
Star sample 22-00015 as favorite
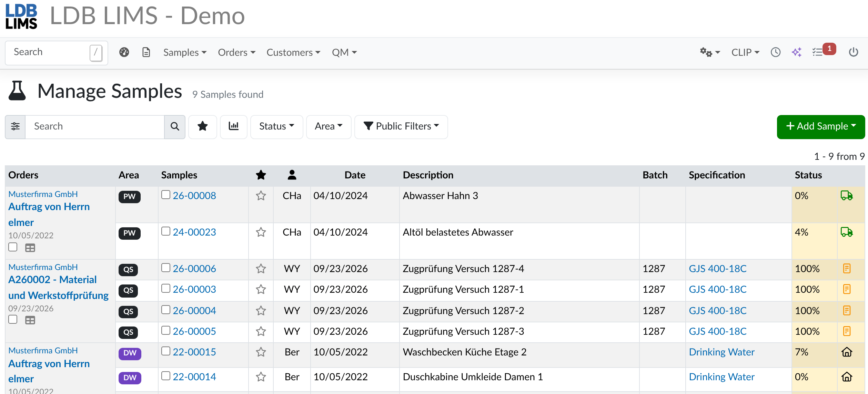coord(261,352)
